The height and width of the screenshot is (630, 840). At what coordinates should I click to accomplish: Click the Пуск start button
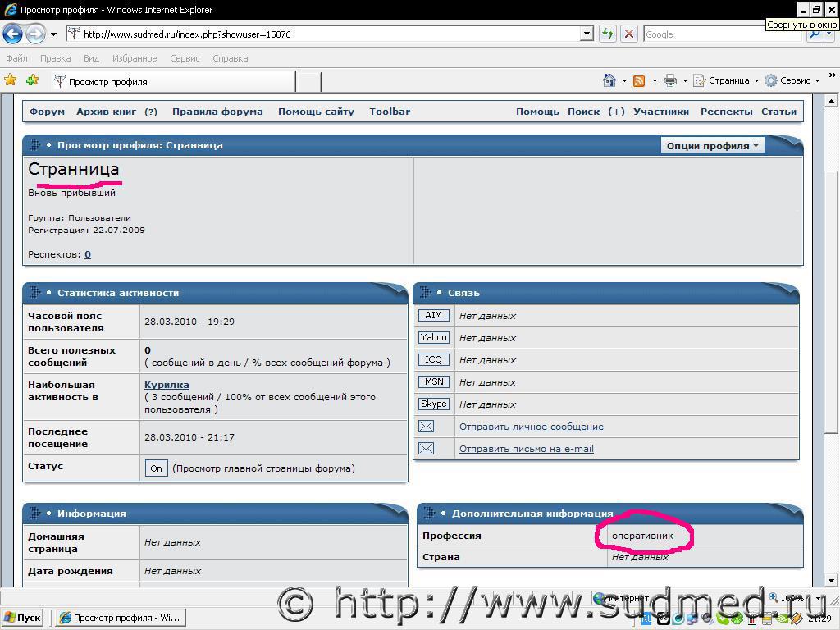coord(23,618)
